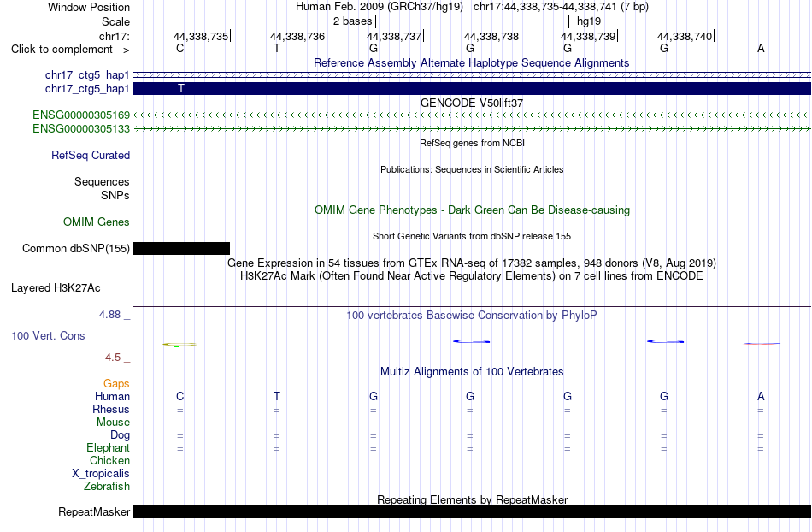This screenshot has width=812, height=532.
Task: Click position label 44,338,740
Action: point(685,36)
